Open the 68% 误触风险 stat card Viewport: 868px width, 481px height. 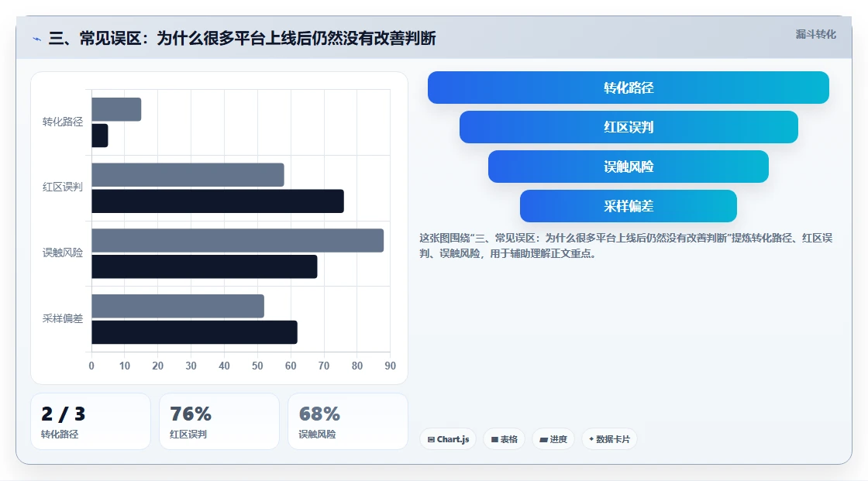point(348,421)
